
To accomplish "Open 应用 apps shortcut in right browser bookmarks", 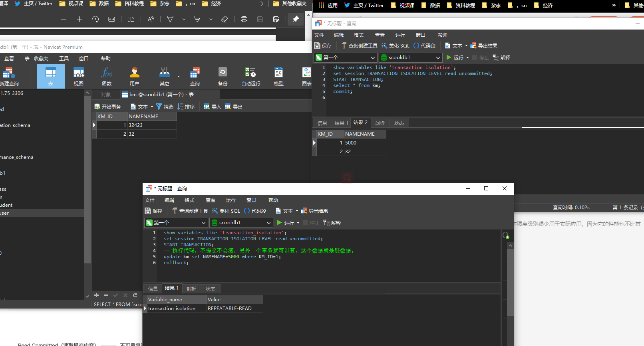I will [328, 5].
